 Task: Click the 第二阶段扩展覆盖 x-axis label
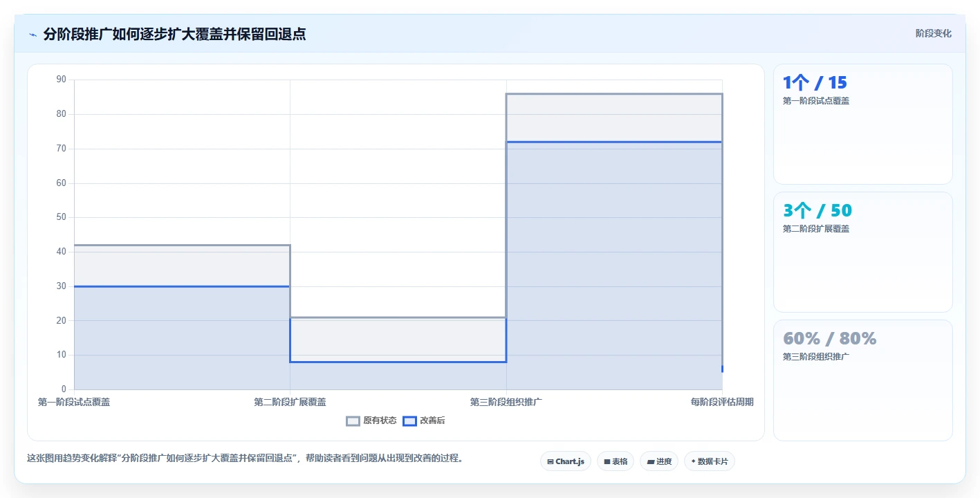pyautogui.click(x=290, y=402)
